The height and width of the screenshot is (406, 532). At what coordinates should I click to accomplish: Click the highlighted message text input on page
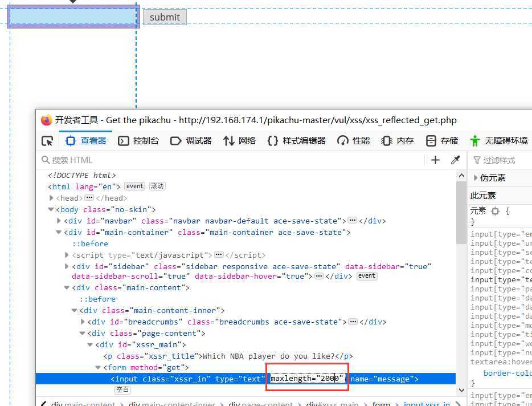tap(73, 17)
